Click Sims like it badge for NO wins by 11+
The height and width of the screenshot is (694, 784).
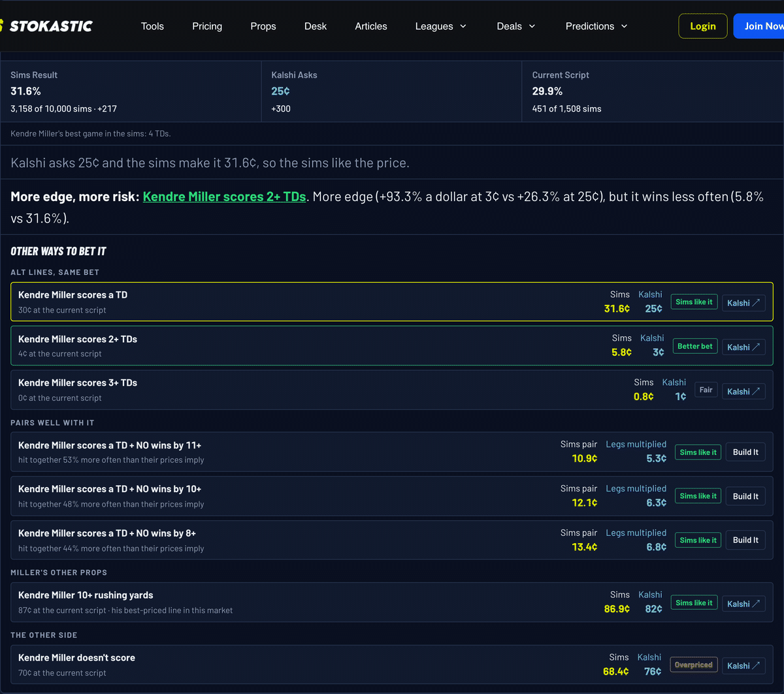click(698, 452)
